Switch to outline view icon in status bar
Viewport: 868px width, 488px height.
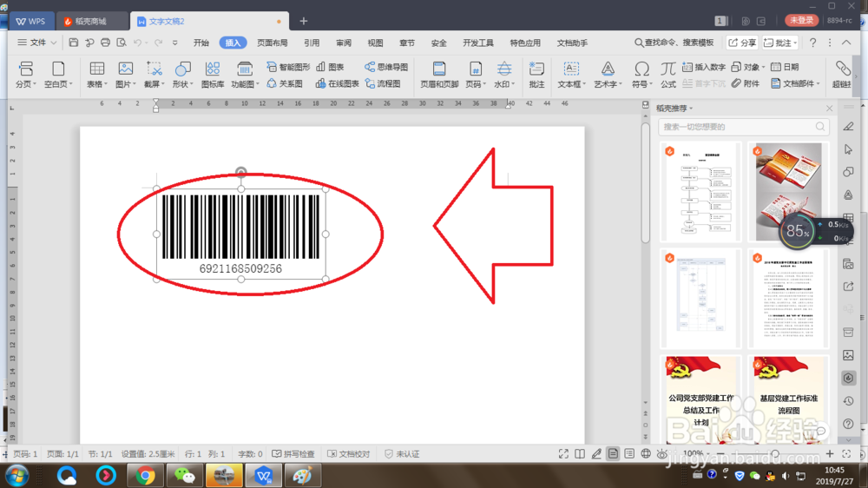(629, 453)
